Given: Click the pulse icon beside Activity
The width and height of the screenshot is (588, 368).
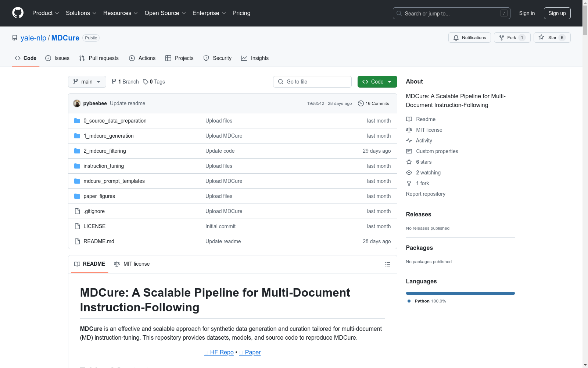Looking at the screenshot, I should [409, 141].
